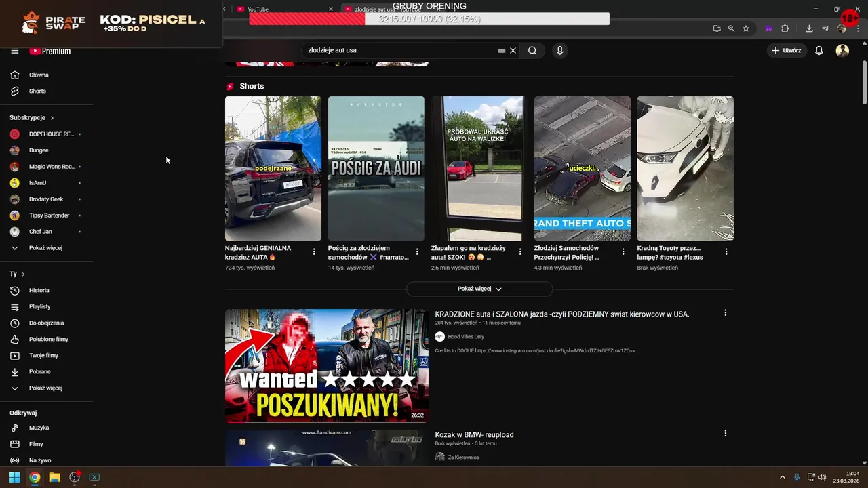868x488 pixels.
Task: Open the Brodaty Geek subscription
Action: [46, 199]
